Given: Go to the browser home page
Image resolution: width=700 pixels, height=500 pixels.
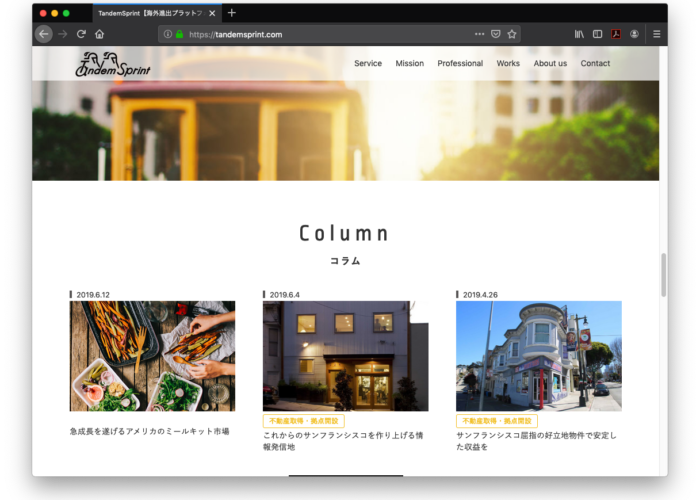Looking at the screenshot, I should (99, 34).
